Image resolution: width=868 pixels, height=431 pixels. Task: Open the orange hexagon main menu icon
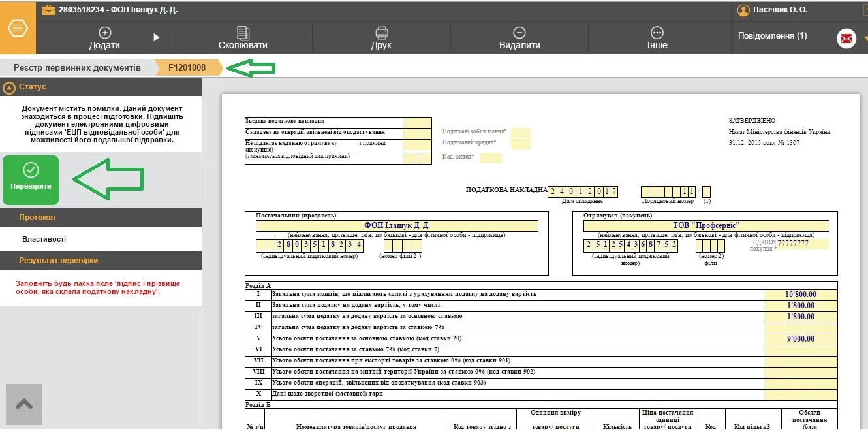coord(18,29)
